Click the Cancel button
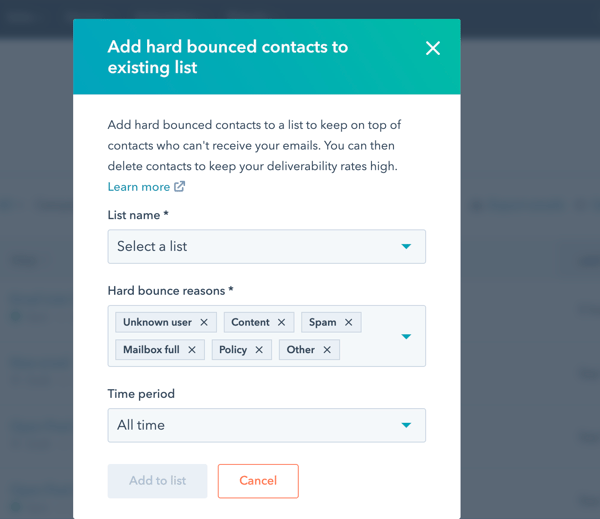 pos(258,481)
